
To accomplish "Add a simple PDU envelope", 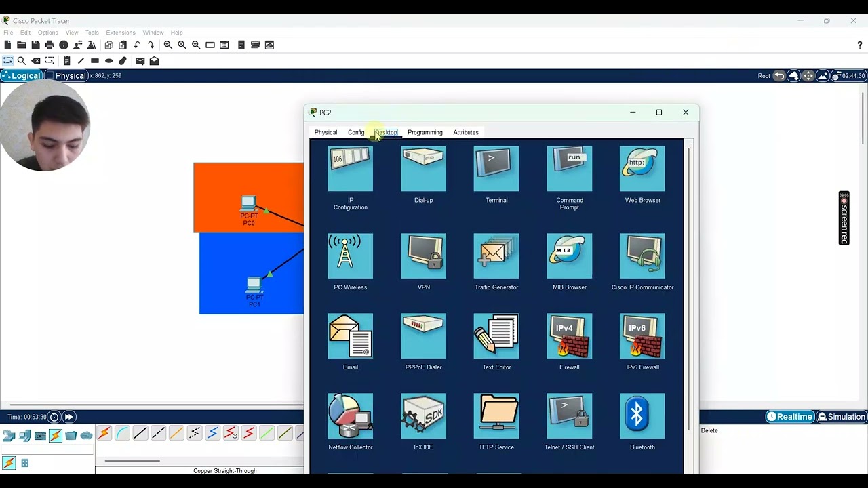I will (x=140, y=61).
